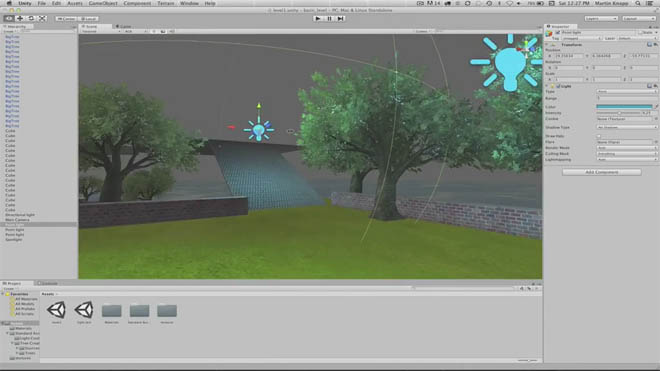
Task: Start Play mode with the play button
Action: tap(318, 19)
